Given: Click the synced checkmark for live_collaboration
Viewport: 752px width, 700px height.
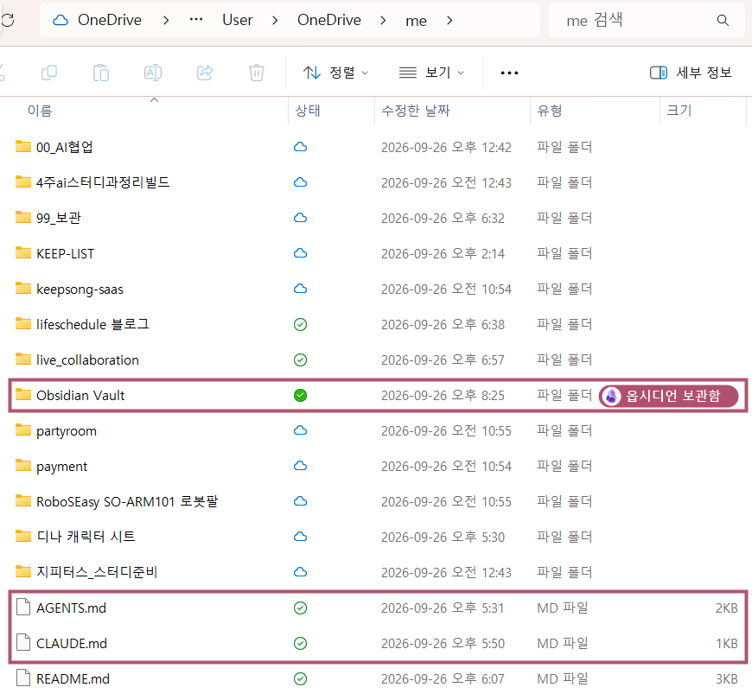Looking at the screenshot, I should coord(300,360).
